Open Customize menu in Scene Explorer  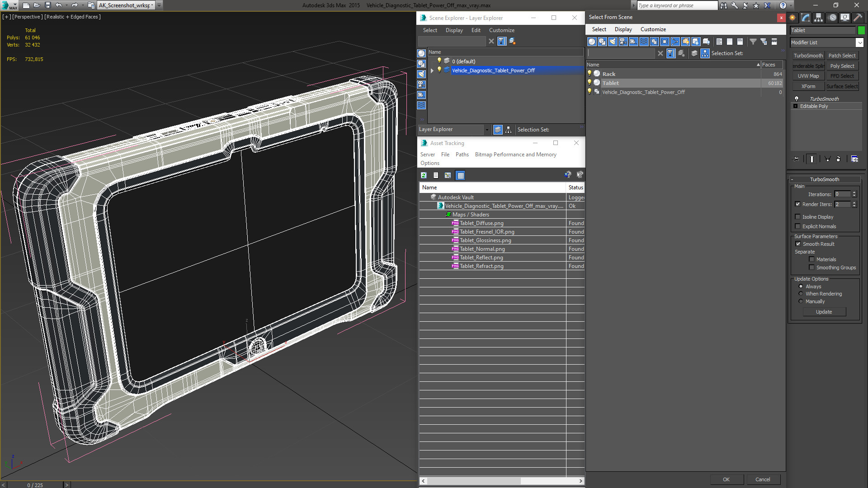[x=501, y=30]
